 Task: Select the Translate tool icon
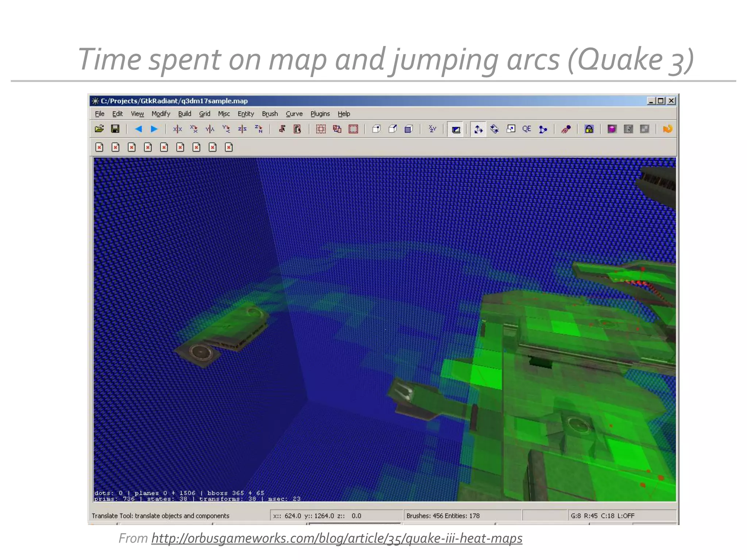[478, 129]
